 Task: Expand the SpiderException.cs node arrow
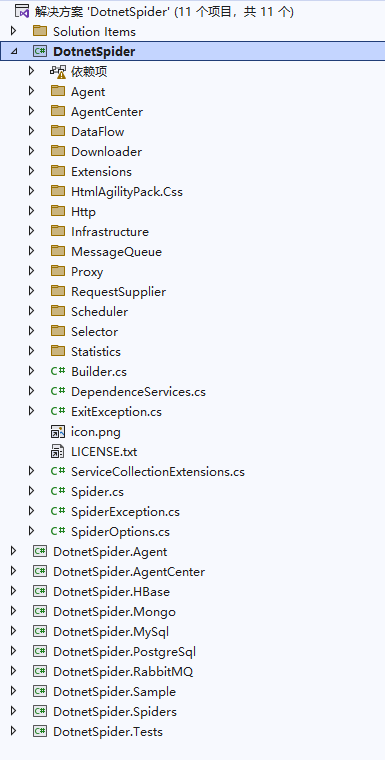pos(32,511)
